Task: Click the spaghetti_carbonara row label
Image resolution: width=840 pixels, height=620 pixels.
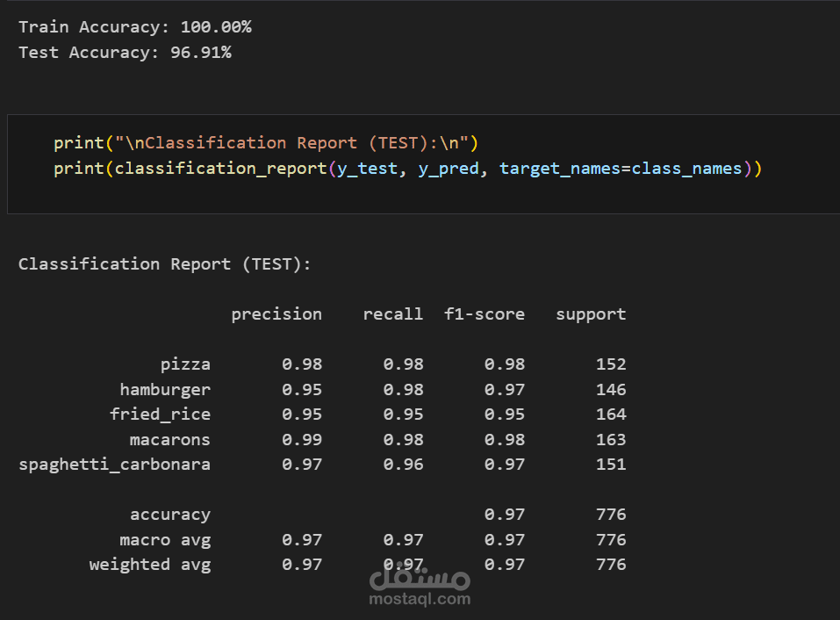Action: coord(115,465)
